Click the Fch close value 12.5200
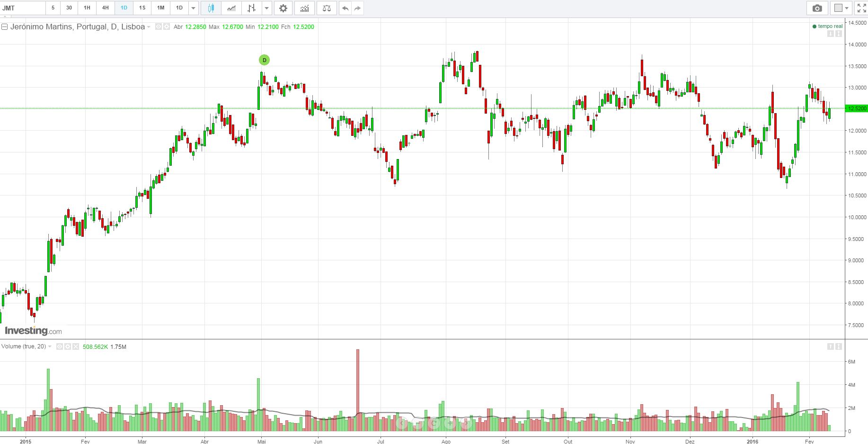Viewport: 868px width, 444px height. 303,27
